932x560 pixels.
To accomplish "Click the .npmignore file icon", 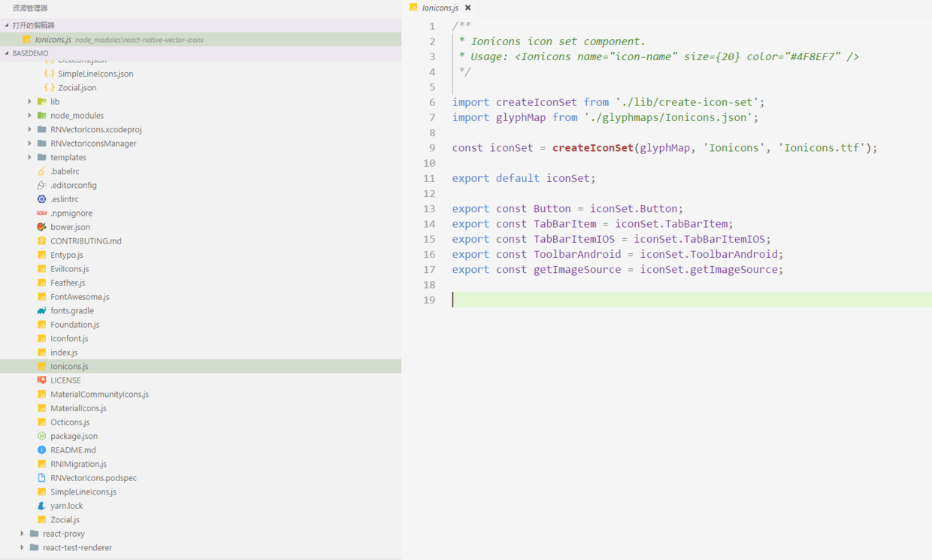I will pyautogui.click(x=42, y=213).
